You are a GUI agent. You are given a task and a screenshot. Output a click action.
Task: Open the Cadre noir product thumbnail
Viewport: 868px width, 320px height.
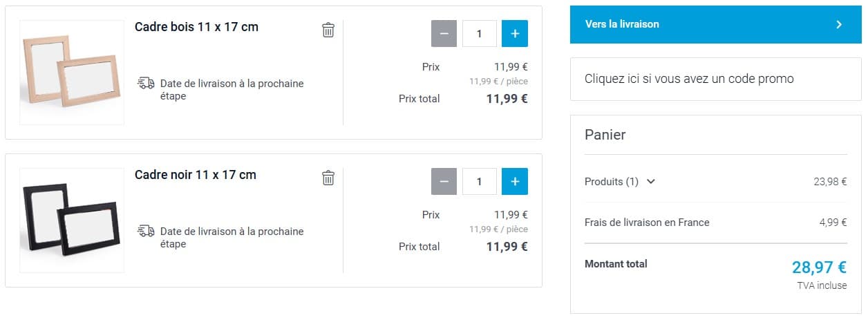pyautogui.click(x=72, y=220)
